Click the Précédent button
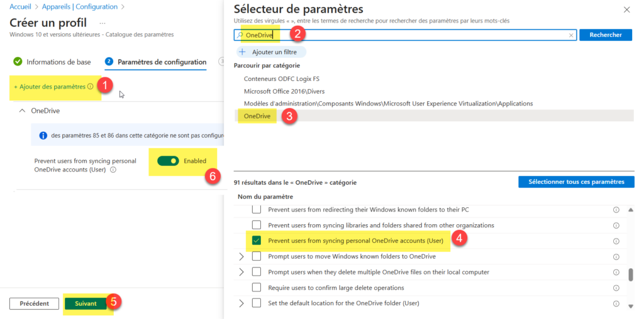 click(x=35, y=304)
